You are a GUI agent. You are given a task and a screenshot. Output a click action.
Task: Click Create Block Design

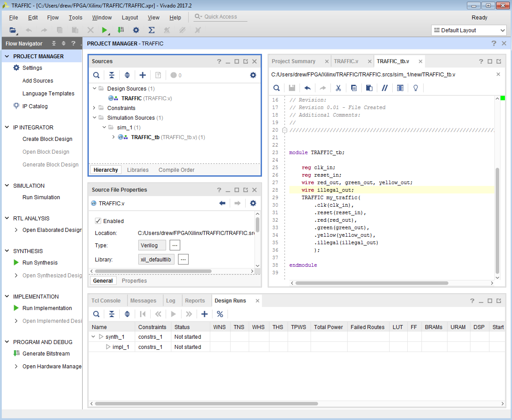47,139
